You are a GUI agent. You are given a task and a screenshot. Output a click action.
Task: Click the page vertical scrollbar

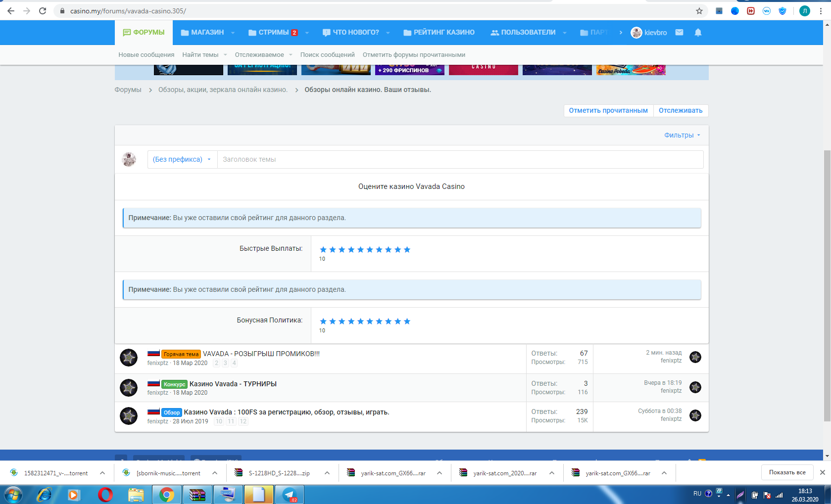(x=827, y=286)
